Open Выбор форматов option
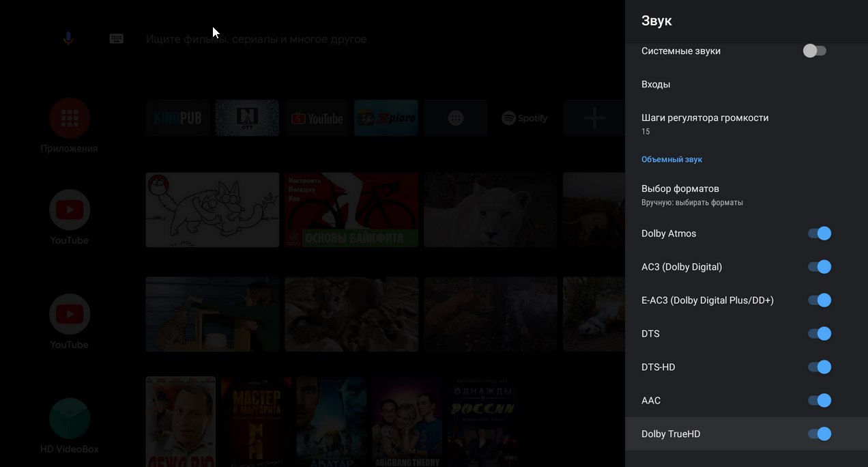 pyautogui.click(x=747, y=195)
